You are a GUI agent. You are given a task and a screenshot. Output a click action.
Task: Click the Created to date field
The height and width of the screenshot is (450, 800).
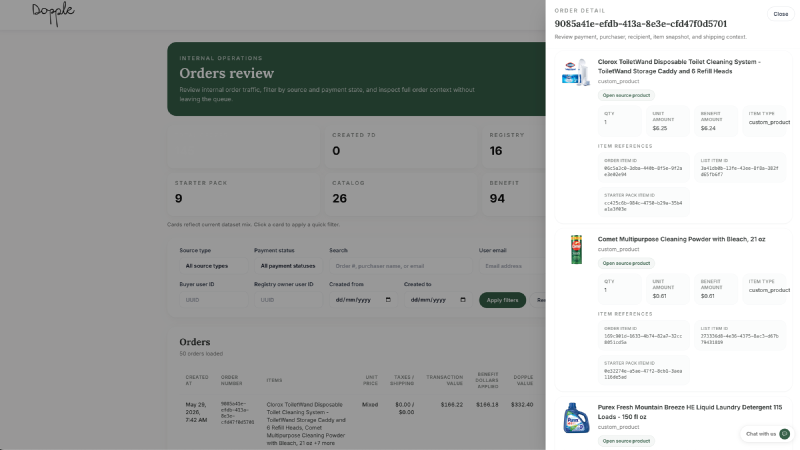click(x=438, y=300)
